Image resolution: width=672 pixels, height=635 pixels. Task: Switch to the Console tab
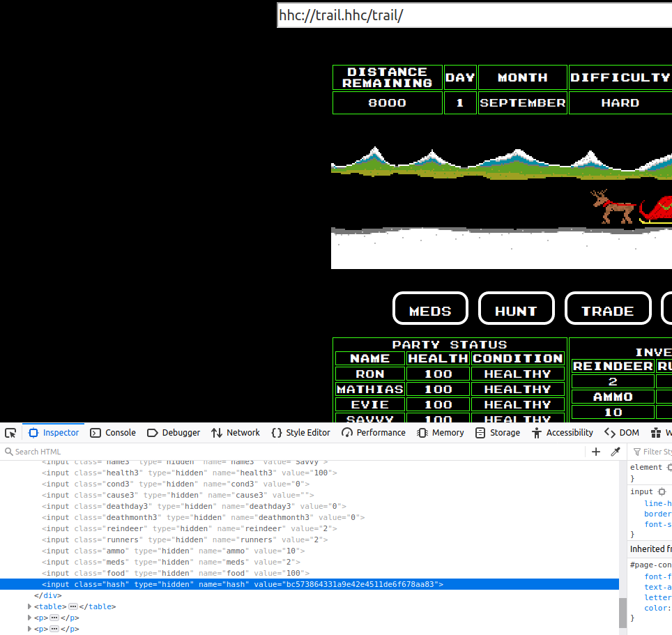(x=113, y=433)
